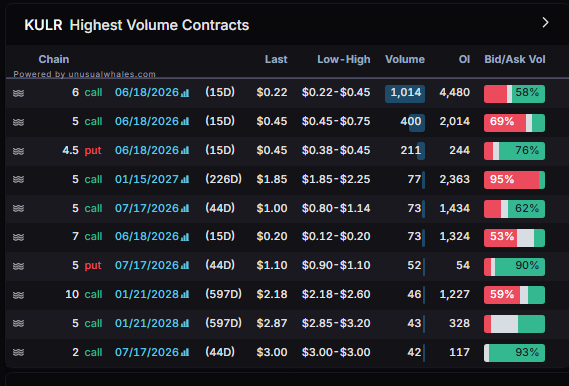Click the 95% bid/ask volume bar

(x=514, y=180)
